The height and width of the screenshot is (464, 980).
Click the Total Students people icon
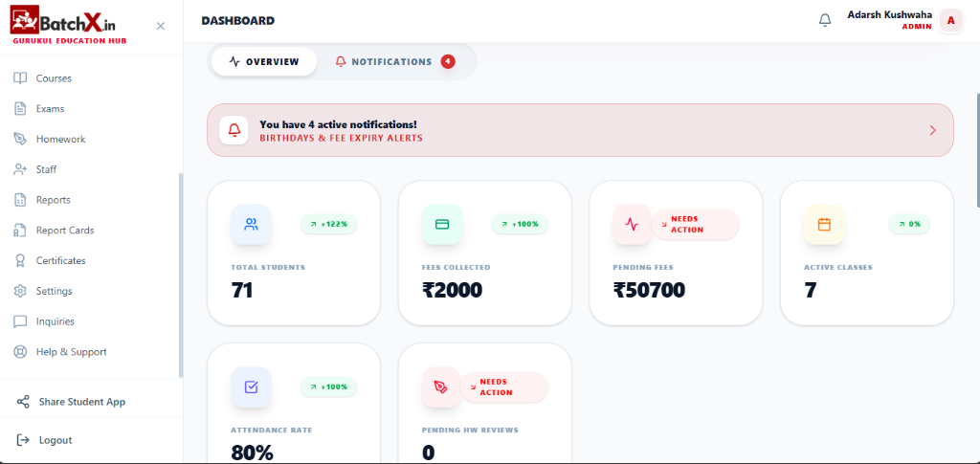251,225
